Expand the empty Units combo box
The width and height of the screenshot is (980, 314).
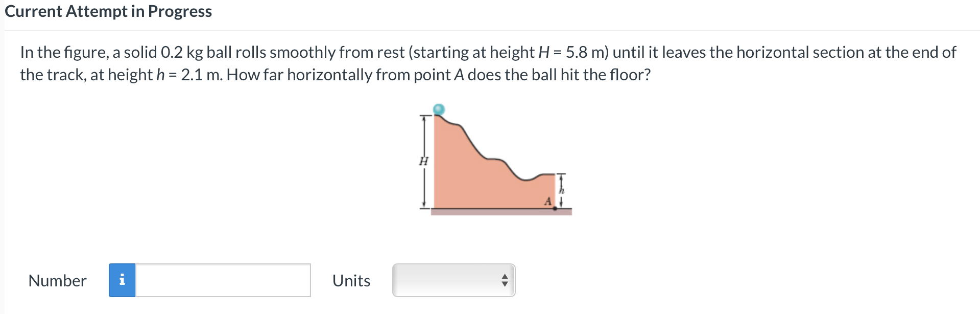453,280
